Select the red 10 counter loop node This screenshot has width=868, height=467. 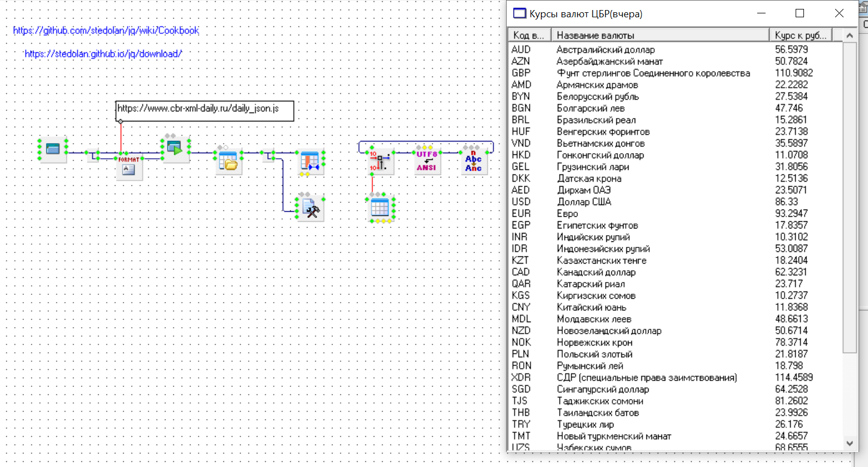[x=380, y=162]
